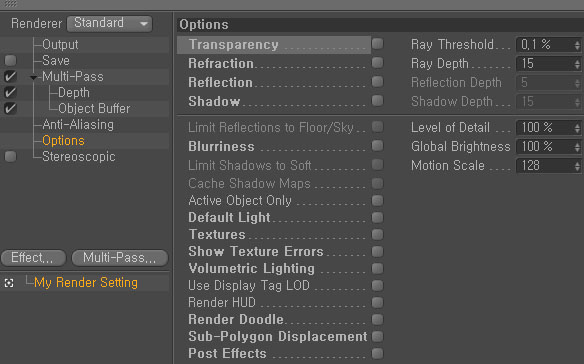The image size is (584, 364).
Task: Select the Save tree entry
Action: (x=56, y=60)
